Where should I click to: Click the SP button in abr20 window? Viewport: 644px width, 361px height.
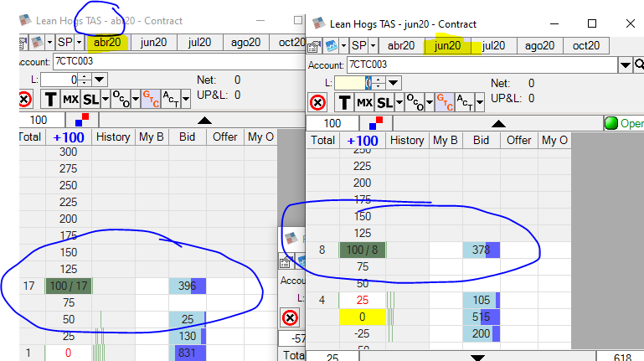point(65,43)
